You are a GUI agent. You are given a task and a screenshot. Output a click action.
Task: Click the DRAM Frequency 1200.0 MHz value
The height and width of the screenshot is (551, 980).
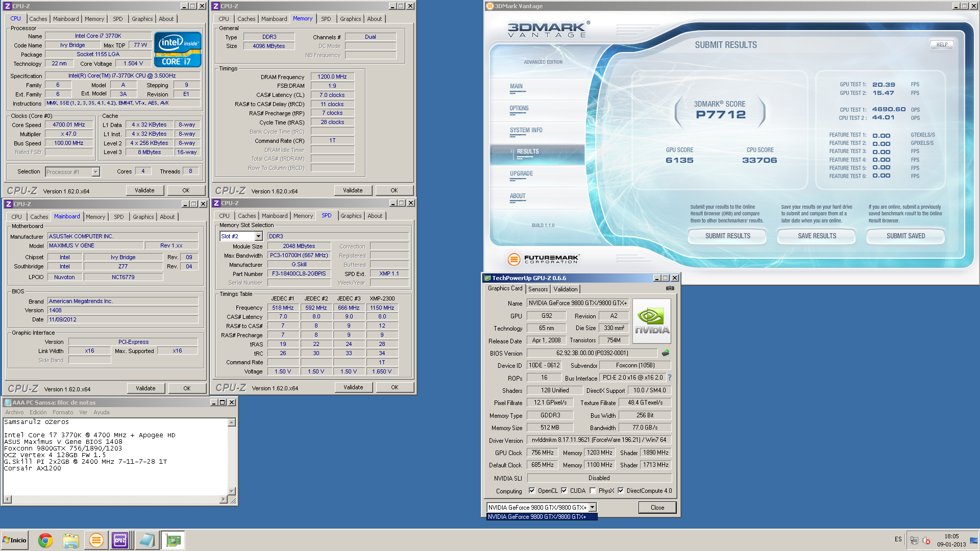point(332,77)
